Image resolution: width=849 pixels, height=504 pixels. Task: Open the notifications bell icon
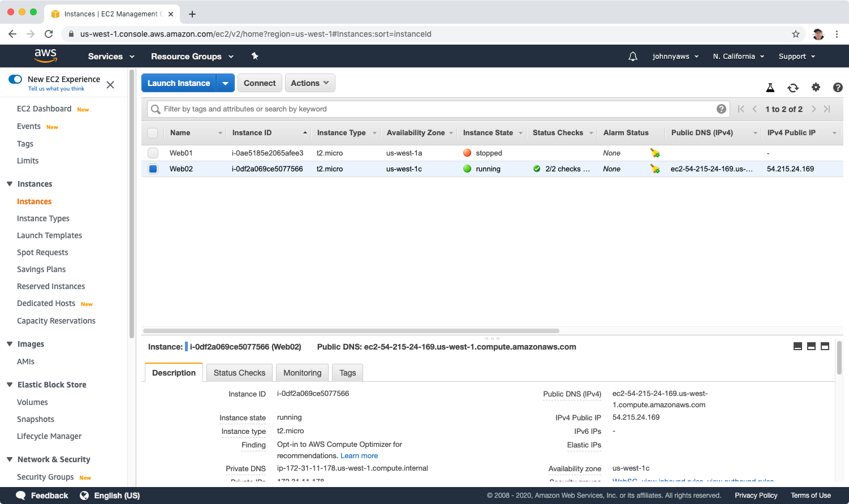pyautogui.click(x=633, y=56)
